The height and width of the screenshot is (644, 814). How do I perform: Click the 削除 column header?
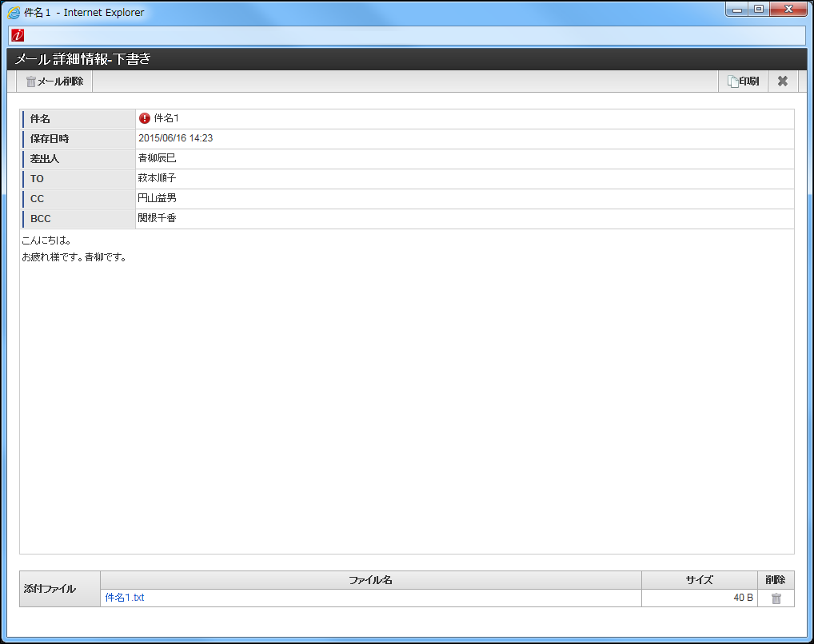pos(776,580)
